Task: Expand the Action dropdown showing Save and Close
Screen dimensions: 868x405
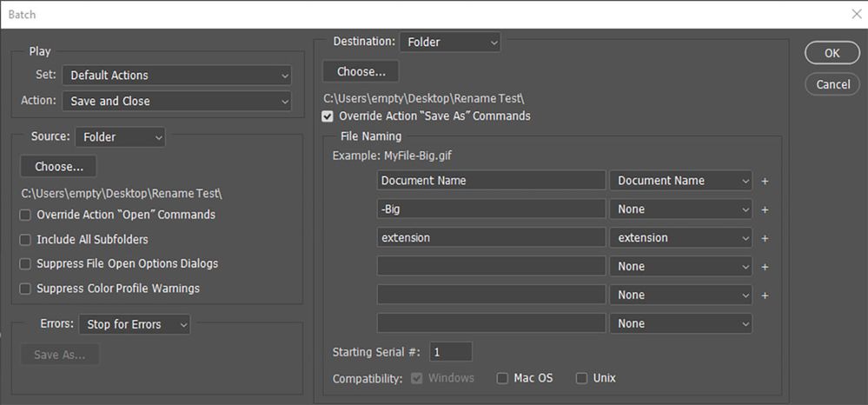Action: click(176, 102)
